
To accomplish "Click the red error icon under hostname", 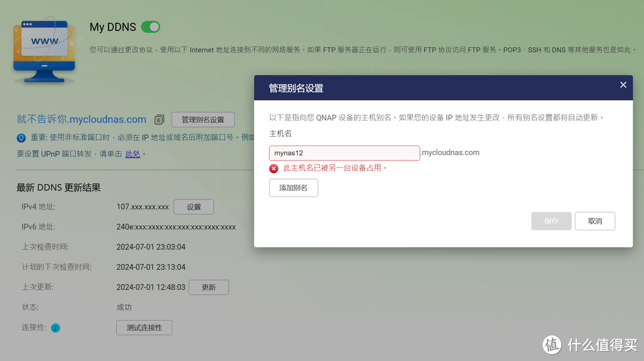I will (274, 169).
